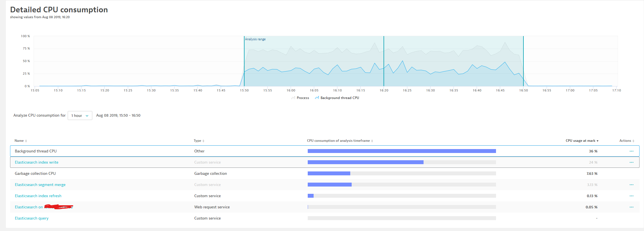Open Elasticsearch segment merge service link
The image size is (644, 231).
click(40, 185)
